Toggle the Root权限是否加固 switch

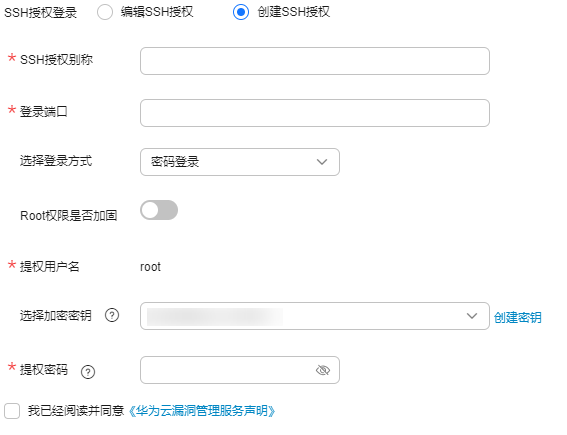click(159, 210)
